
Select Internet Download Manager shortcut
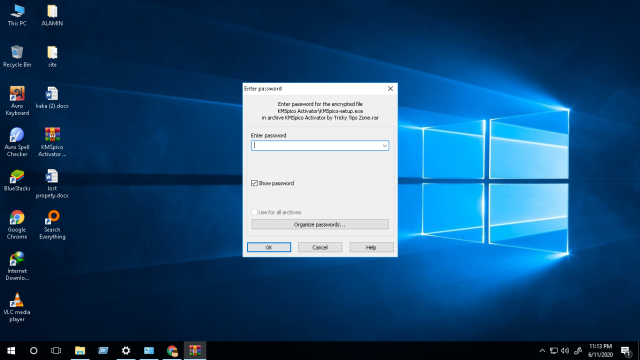pyautogui.click(x=17, y=266)
